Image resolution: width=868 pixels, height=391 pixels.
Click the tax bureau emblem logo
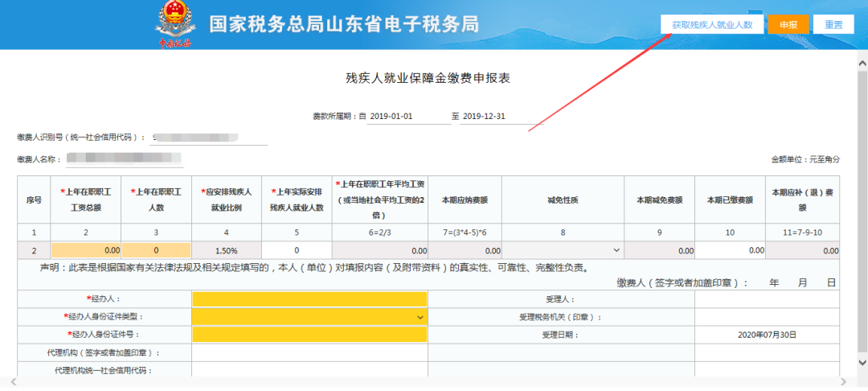click(175, 24)
